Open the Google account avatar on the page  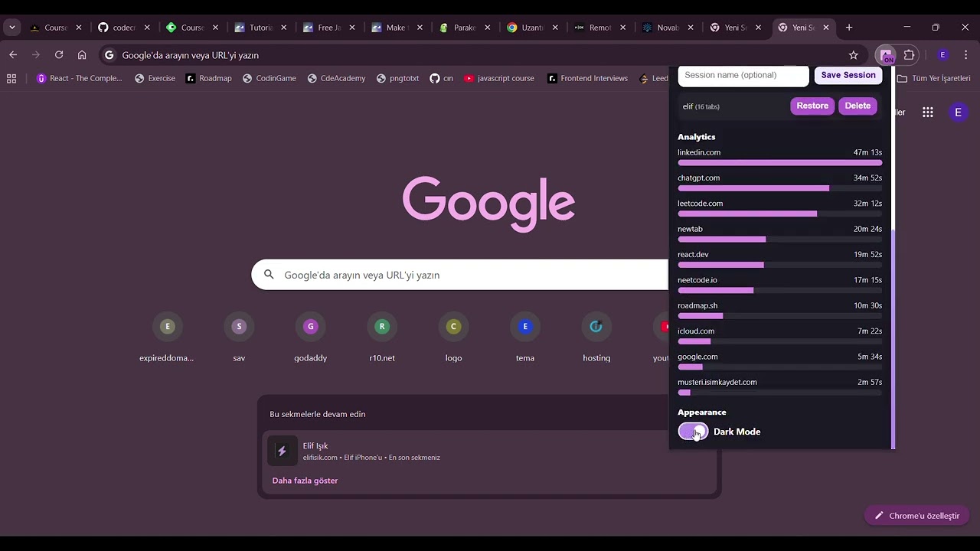(958, 112)
